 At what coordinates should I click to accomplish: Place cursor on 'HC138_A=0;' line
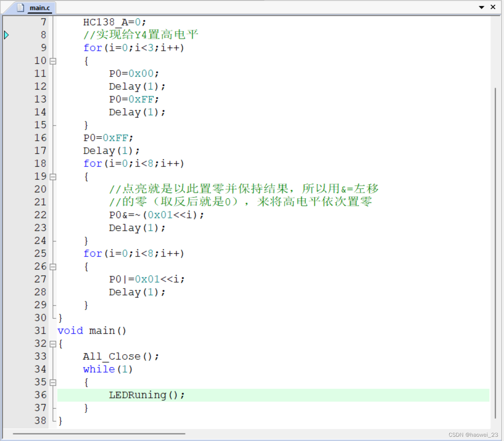pyautogui.click(x=114, y=22)
